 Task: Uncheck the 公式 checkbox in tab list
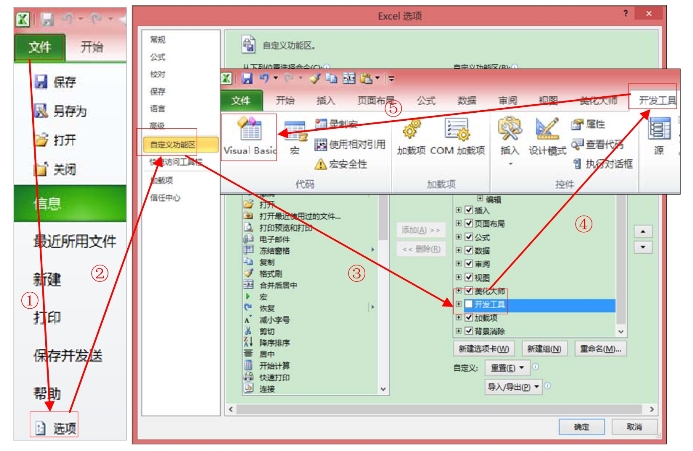469,237
